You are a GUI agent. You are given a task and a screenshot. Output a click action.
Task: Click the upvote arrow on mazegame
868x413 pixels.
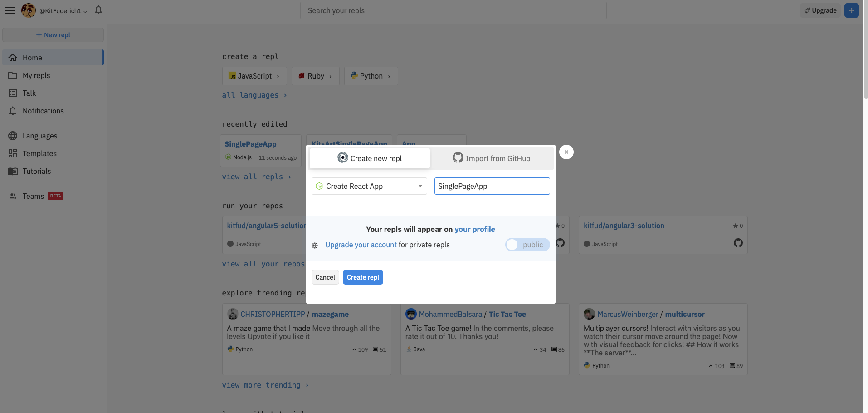point(354,349)
